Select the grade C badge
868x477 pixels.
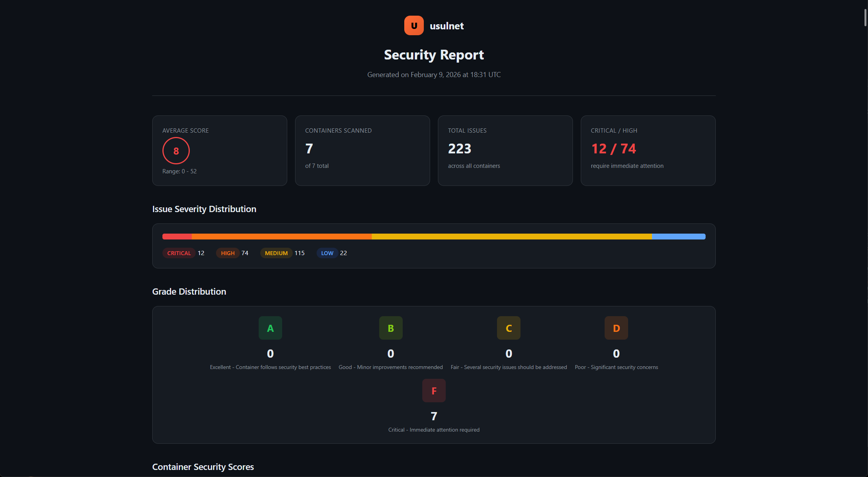pos(508,328)
